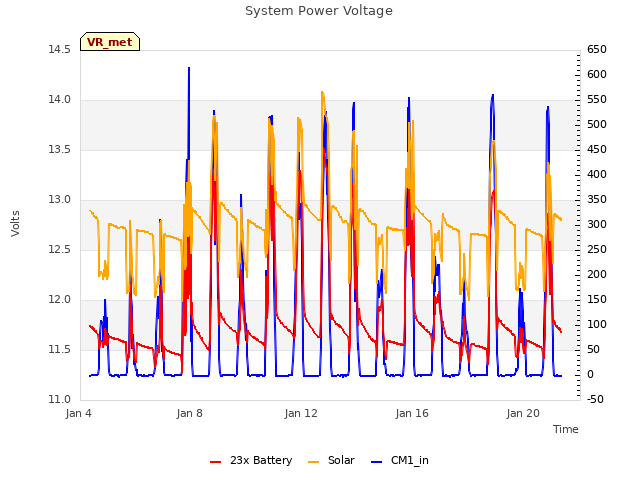The height and width of the screenshot is (480, 640).
Task: Click the Time x-axis title
Action: click(x=565, y=429)
